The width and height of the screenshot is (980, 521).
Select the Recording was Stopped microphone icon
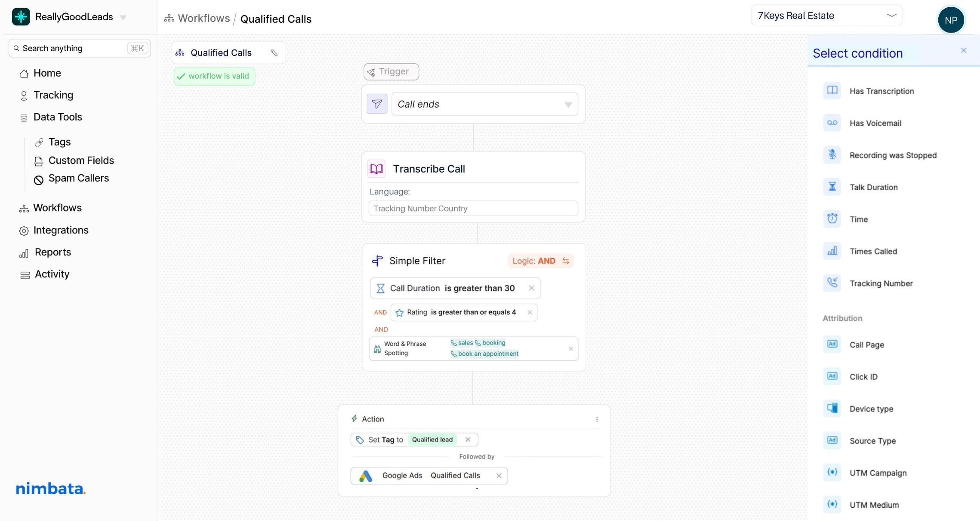(832, 155)
